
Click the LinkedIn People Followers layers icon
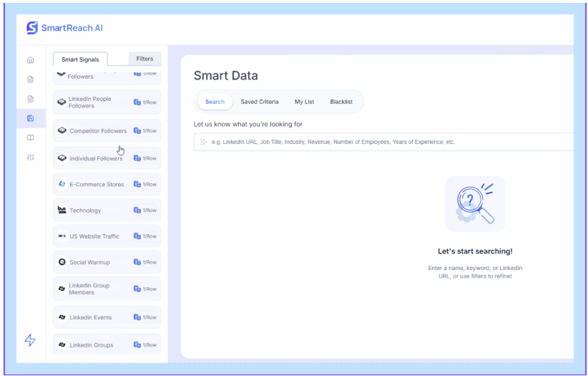click(x=62, y=102)
